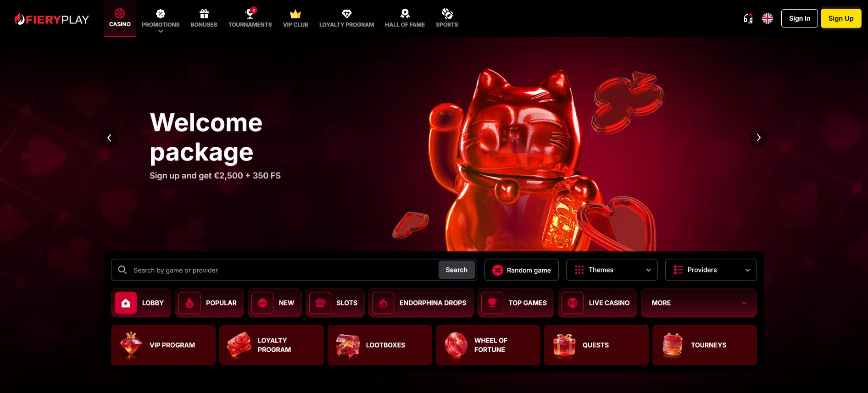868x393 pixels.
Task: Click the Promotions percent badge icon
Action: 161,14
